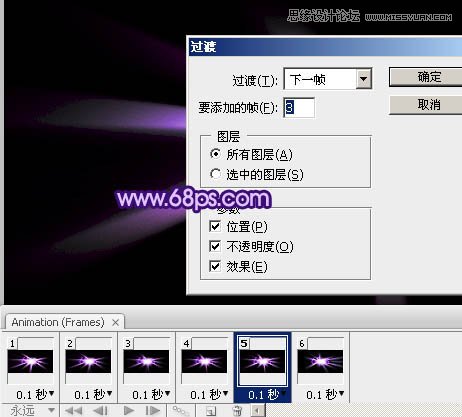Select 所有图层(A) radio button

pos(215,154)
